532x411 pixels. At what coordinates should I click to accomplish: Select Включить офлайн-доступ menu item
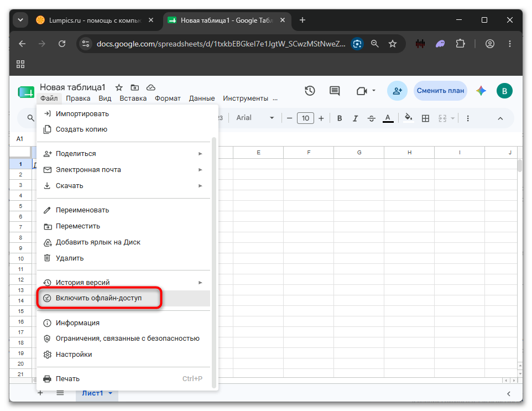(x=123, y=298)
